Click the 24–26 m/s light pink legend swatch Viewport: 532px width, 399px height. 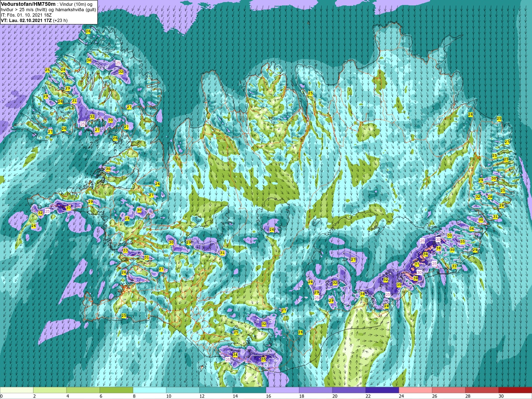[x=416, y=390]
